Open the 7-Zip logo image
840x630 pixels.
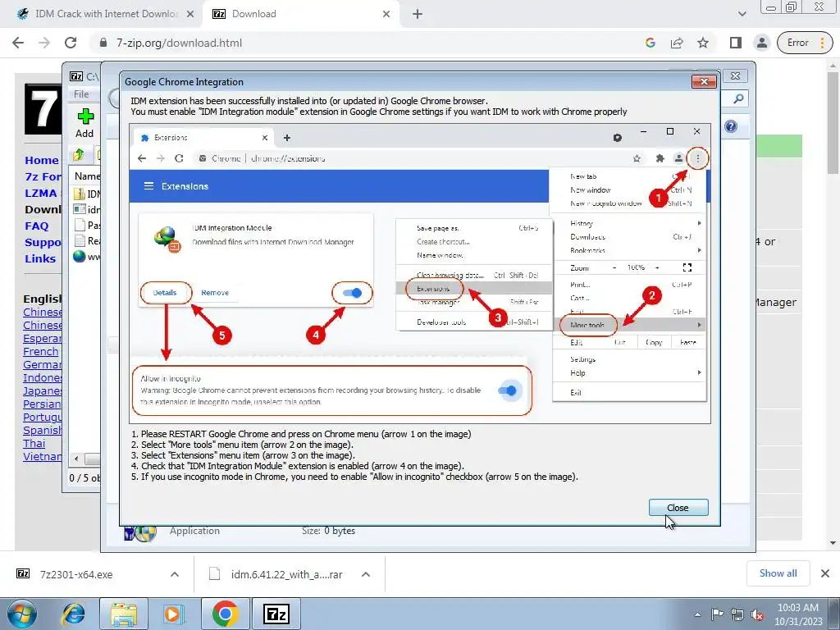click(43, 108)
